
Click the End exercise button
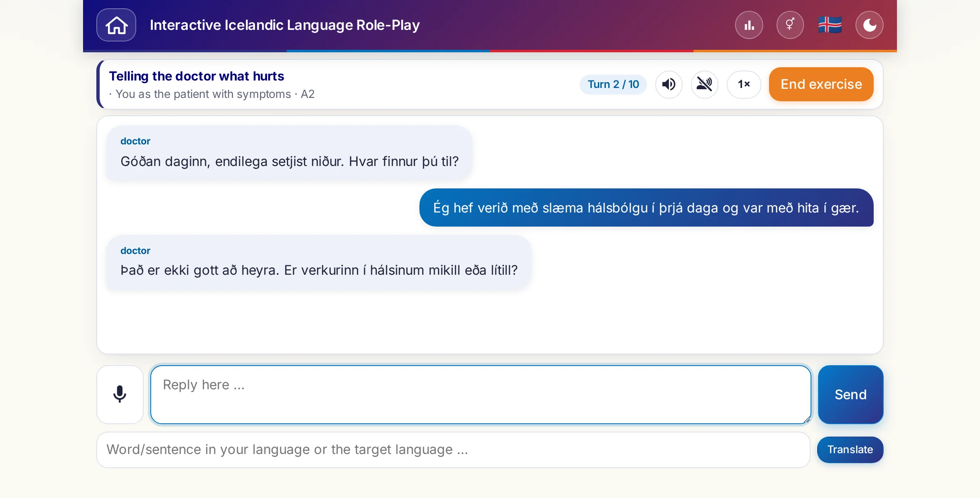click(821, 84)
